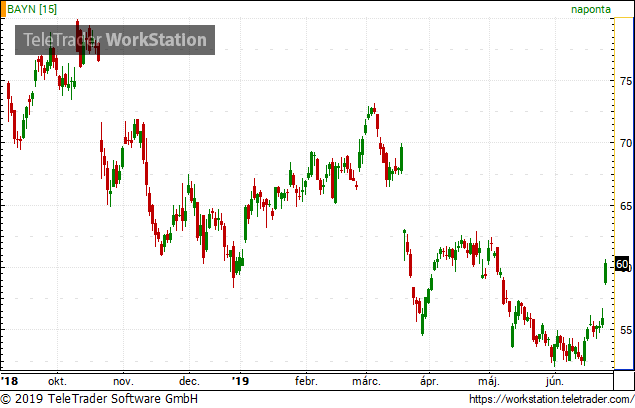This screenshot has width=635, height=408.
Task: Click the highlighted 60 current price label
Action: [622, 265]
